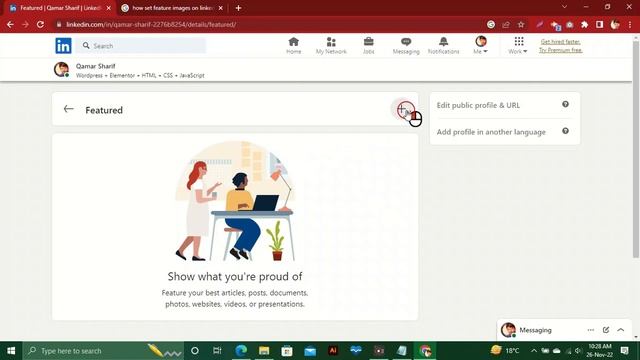This screenshot has width=640, height=360.
Task: Open the Messaging overlay options ellipsis
Action: tap(591, 330)
